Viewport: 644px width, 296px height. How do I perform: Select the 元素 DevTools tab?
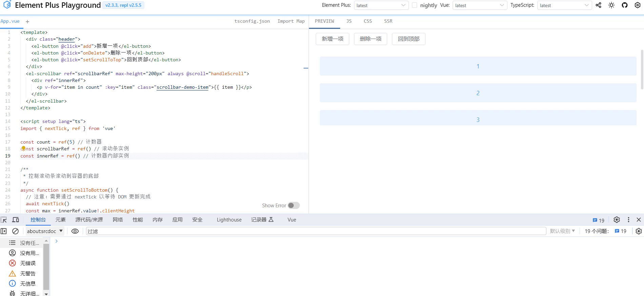(x=61, y=220)
